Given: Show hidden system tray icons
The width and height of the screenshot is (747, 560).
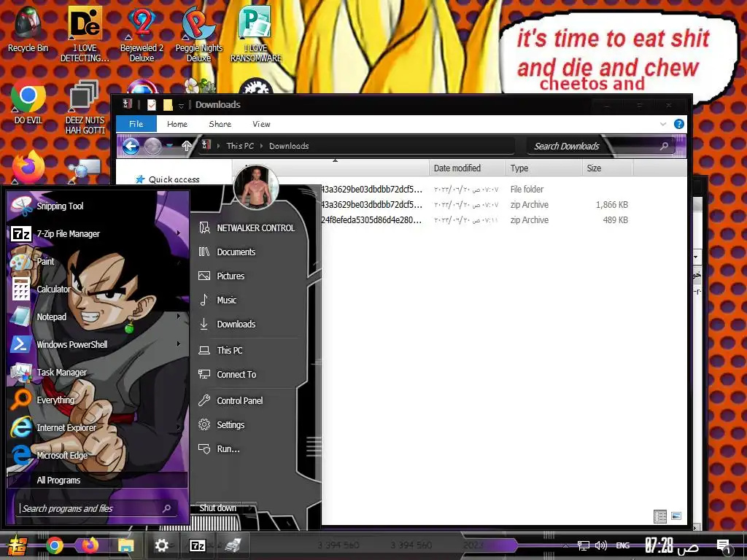Looking at the screenshot, I should point(565,545).
